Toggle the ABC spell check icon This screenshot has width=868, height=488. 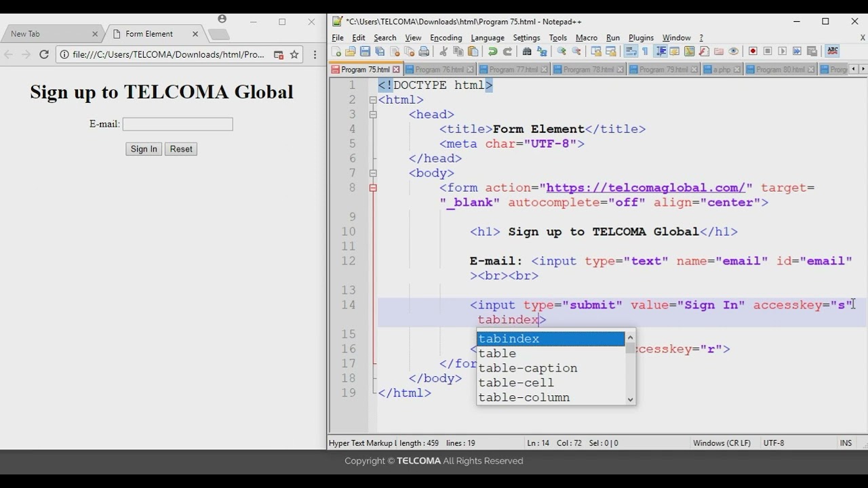click(x=832, y=52)
